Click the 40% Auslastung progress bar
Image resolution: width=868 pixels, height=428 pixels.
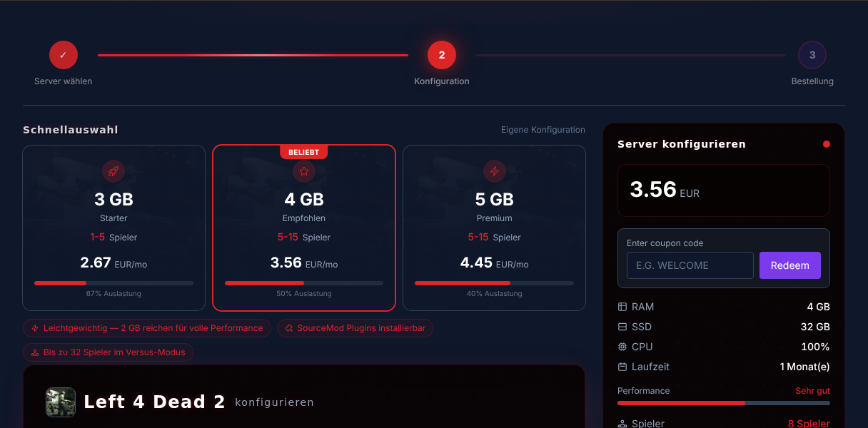click(494, 283)
